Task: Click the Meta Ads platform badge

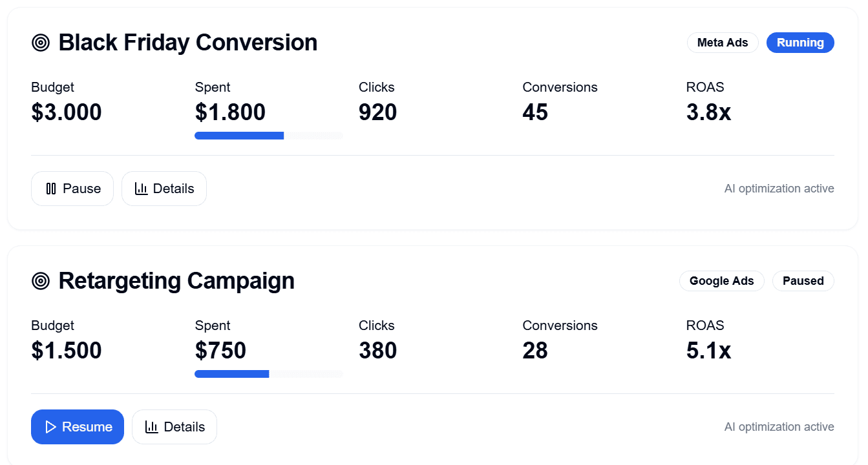Action: tap(722, 43)
